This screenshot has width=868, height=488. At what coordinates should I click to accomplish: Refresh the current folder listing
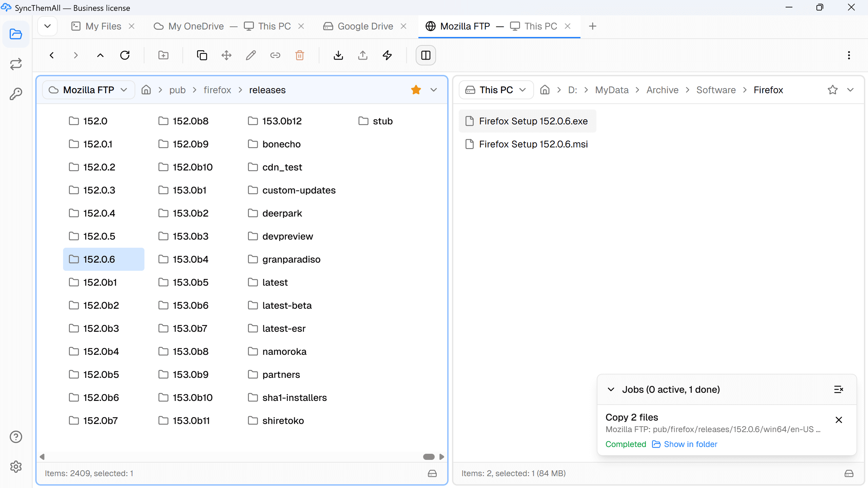(125, 55)
